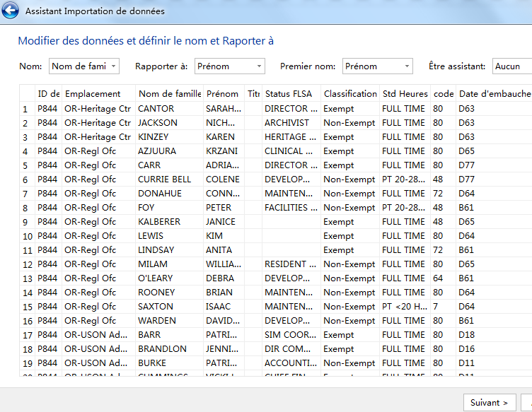Viewport: 532px width, 412px height.
Task: Click the Date d'embauche column header
Action: click(x=494, y=94)
